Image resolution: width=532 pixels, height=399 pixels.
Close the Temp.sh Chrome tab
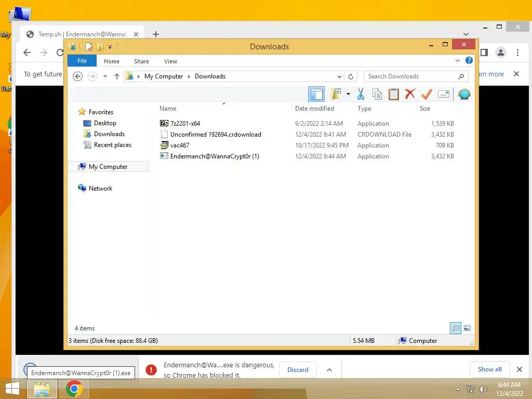tap(136, 34)
